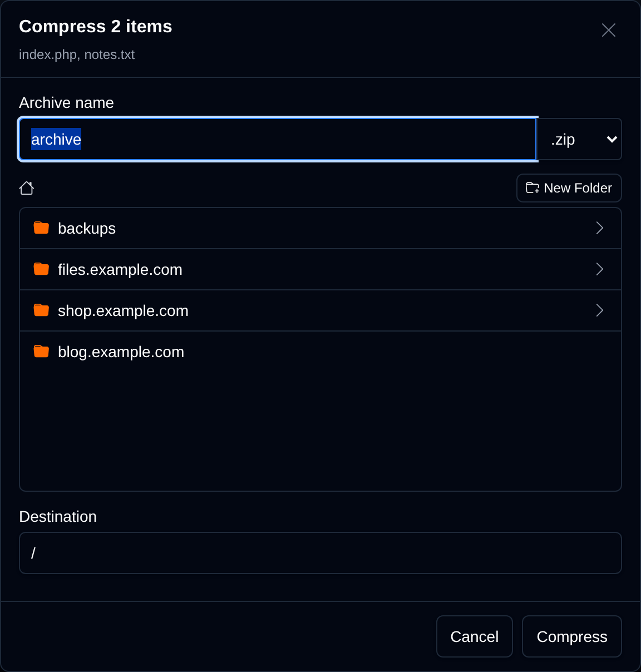Image resolution: width=641 pixels, height=672 pixels.
Task: Click the backups folder icon
Action: [x=41, y=228]
